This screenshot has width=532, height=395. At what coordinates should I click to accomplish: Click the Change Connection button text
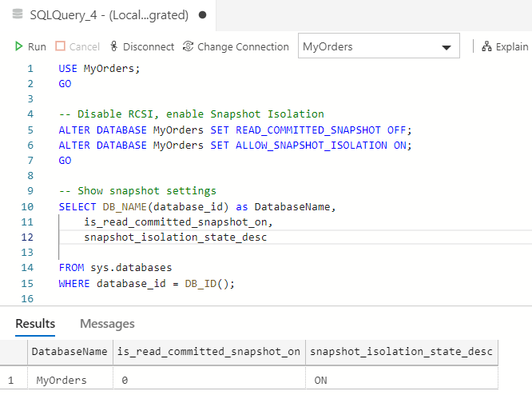coord(243,46)
